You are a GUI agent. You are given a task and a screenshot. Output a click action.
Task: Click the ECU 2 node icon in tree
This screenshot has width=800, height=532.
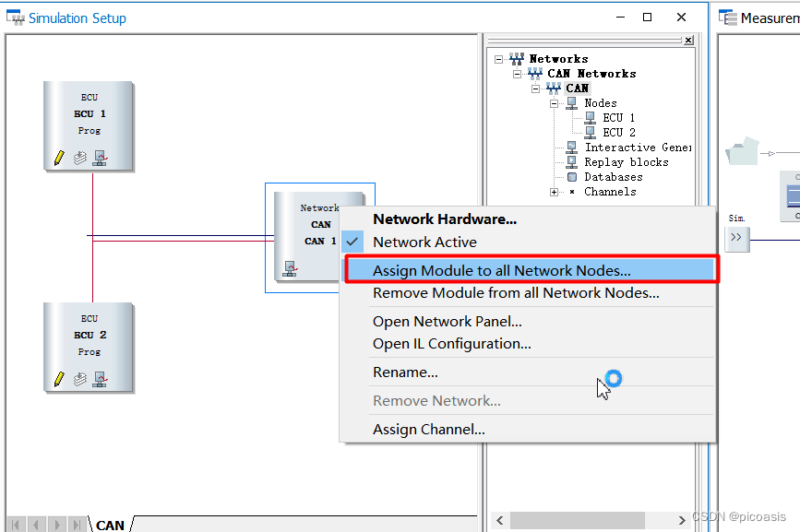click(591, 133)
